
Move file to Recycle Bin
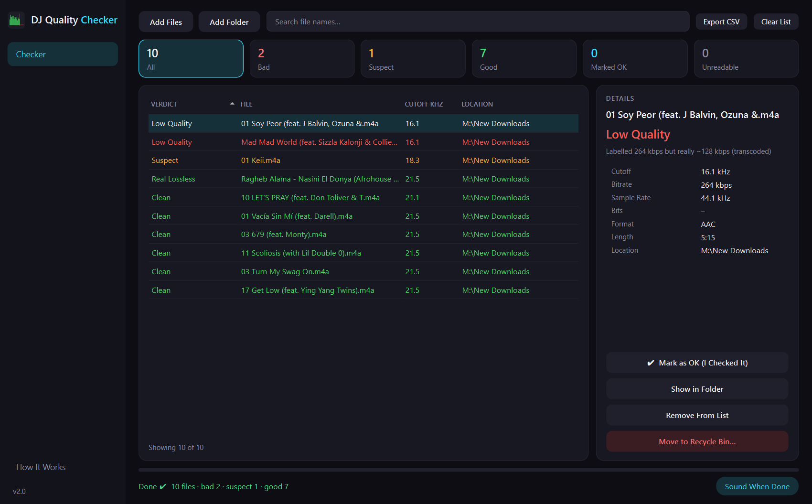(697, 441)
